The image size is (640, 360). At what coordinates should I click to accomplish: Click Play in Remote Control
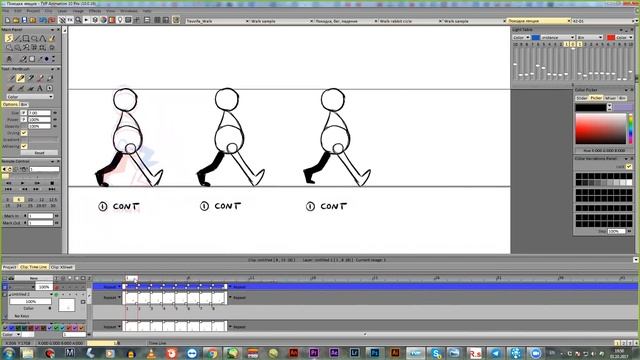pyautogui.click(x=22, y=183)
